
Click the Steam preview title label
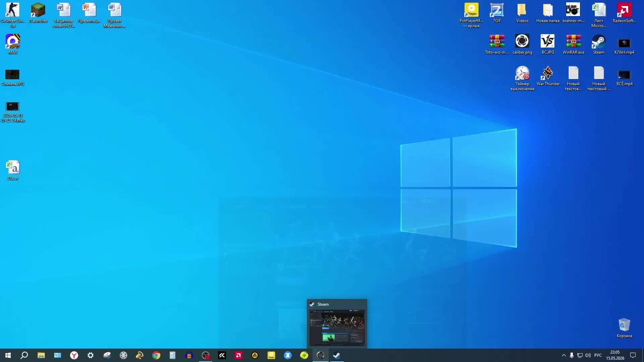click(x=323, y=304)
